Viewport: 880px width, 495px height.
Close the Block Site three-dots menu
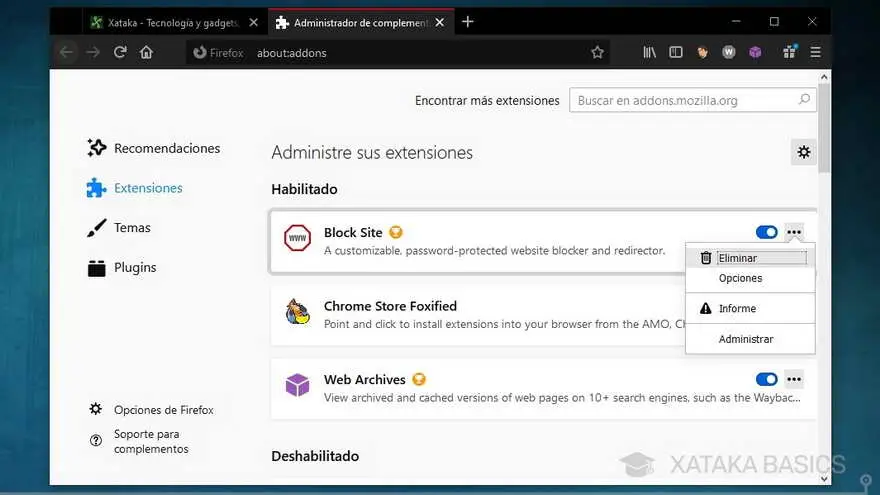tap(794, 232)
